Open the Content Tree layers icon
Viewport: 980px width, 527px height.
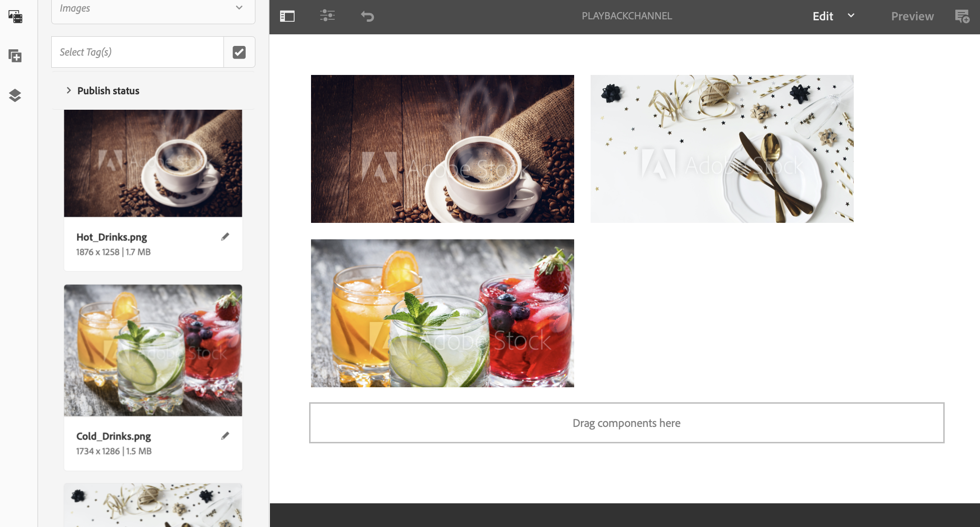pyautogui.click(x=15, y=95)
